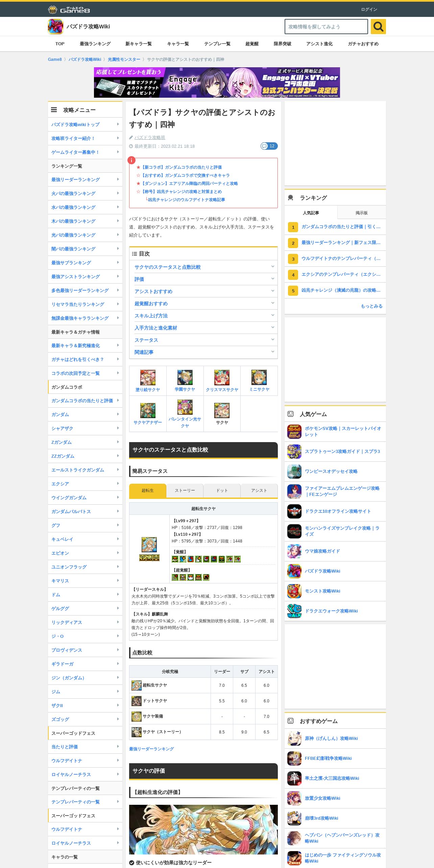Click the Game8 logo in header

tap(69, 9)
